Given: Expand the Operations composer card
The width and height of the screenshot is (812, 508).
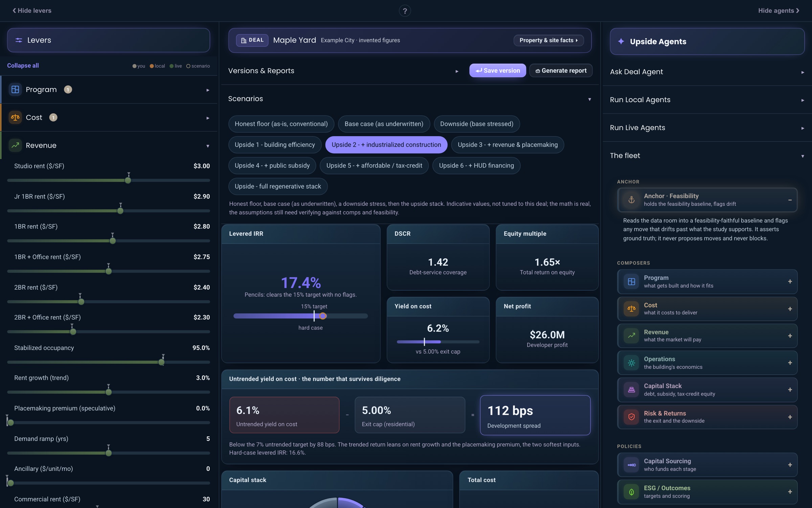Looking at the screenshot, I should [x=790, y=363].
